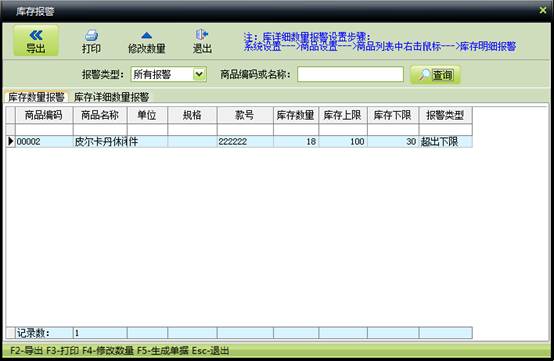554x361 pixels.
Task: Click the 库存上限 column header
Action: pos(343,115)
